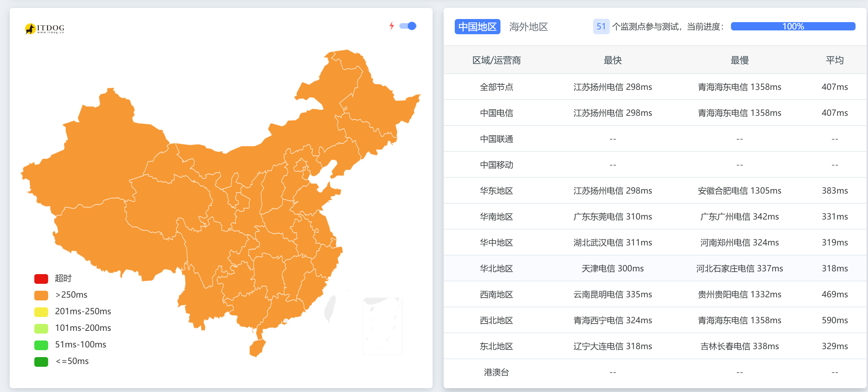Click the orange >250ms legend swatch

point(41,295)
